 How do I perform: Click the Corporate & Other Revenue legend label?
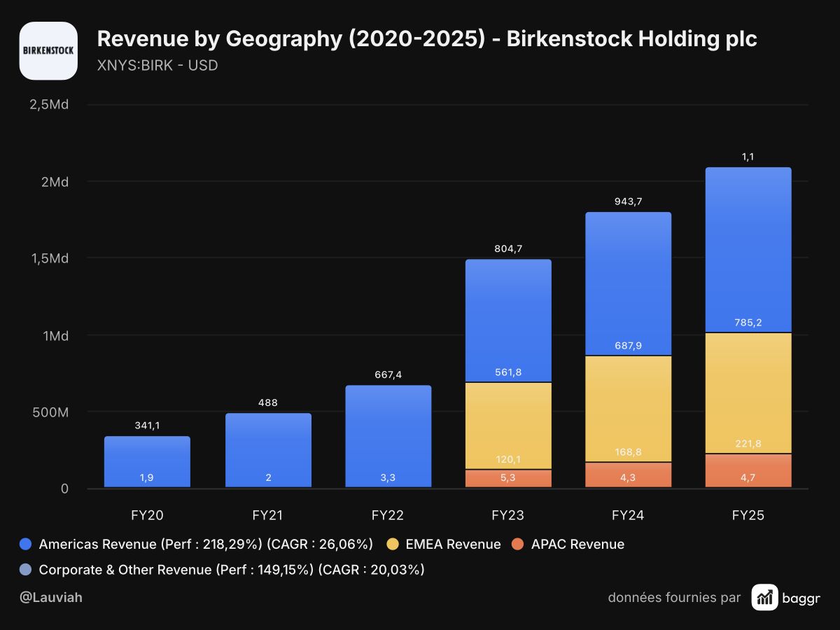point(232,570)
